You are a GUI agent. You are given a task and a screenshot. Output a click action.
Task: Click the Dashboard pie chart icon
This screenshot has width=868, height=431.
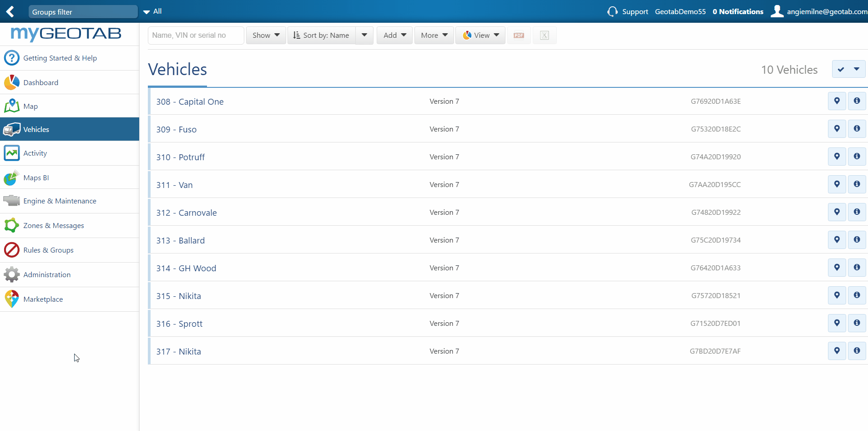[12, 82]
